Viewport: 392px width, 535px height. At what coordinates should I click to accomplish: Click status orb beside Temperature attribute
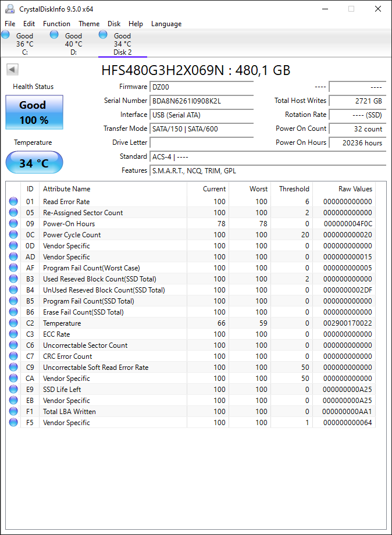tap(13, 323)
